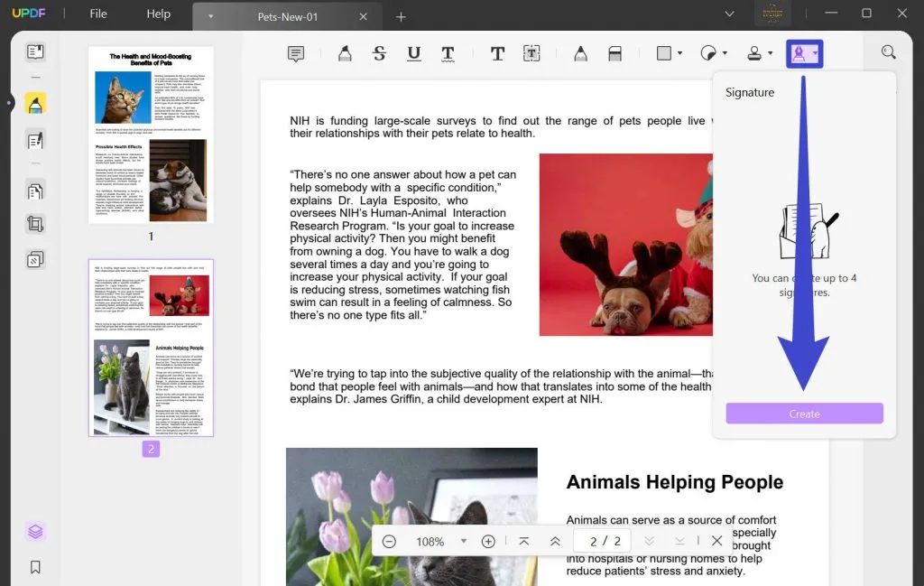Open the zoom percentage dropdown
The width and height of the screenshot is (924, 586).
pyautogui.click(x=464, y=541)
